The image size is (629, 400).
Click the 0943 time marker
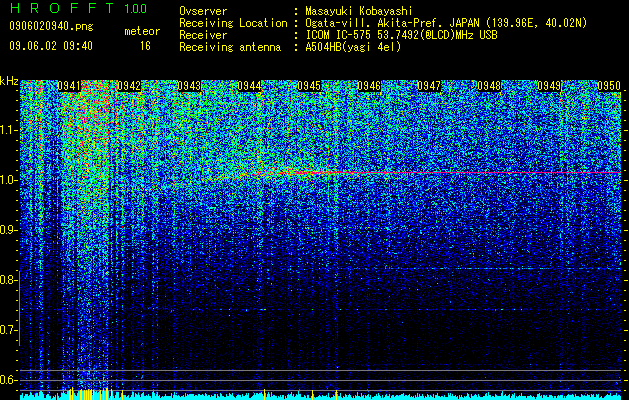point(189,86)
